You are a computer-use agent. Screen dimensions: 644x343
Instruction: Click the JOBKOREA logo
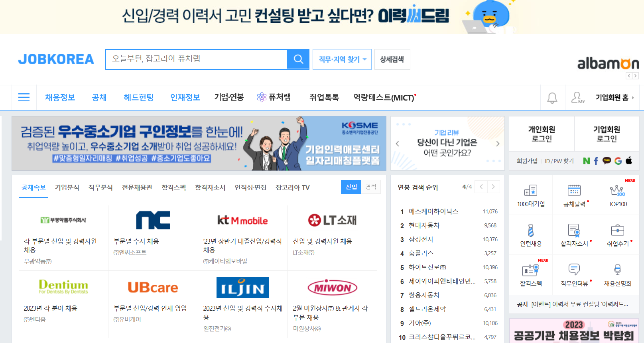coord(56,59)
